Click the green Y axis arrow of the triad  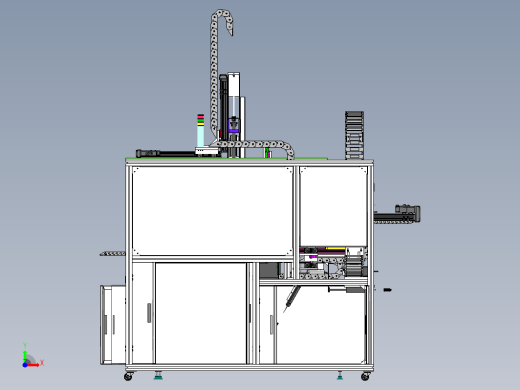(x=25, y=355)
